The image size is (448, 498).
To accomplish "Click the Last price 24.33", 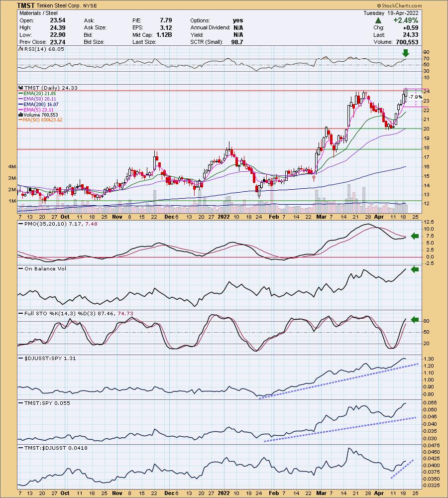I will (411, 35).
